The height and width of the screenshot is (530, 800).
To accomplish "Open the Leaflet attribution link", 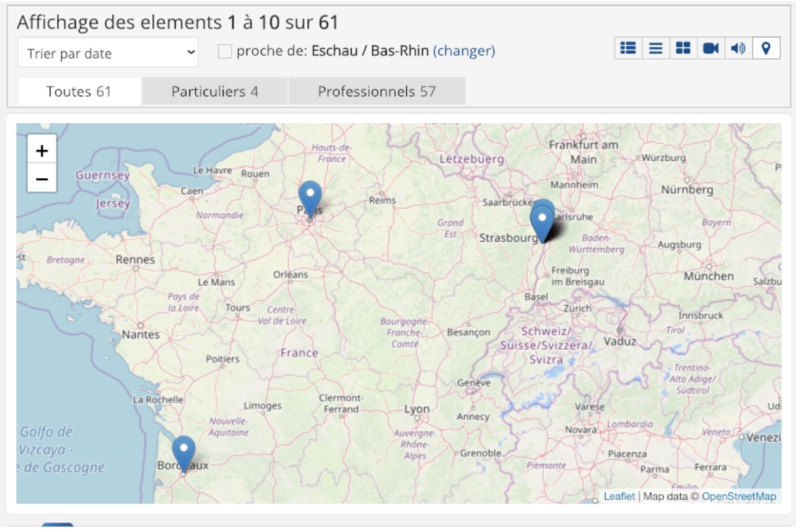I will pyautogui.click(x=619, y=496).
